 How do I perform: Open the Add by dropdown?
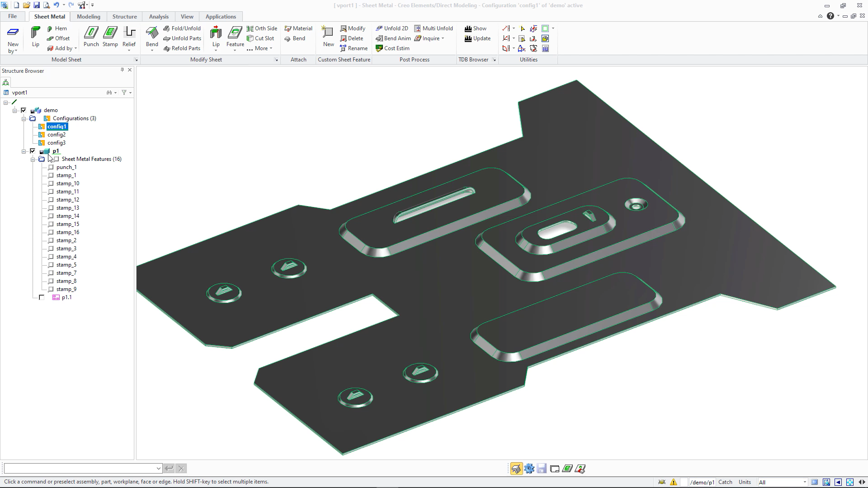pos(62,48)
